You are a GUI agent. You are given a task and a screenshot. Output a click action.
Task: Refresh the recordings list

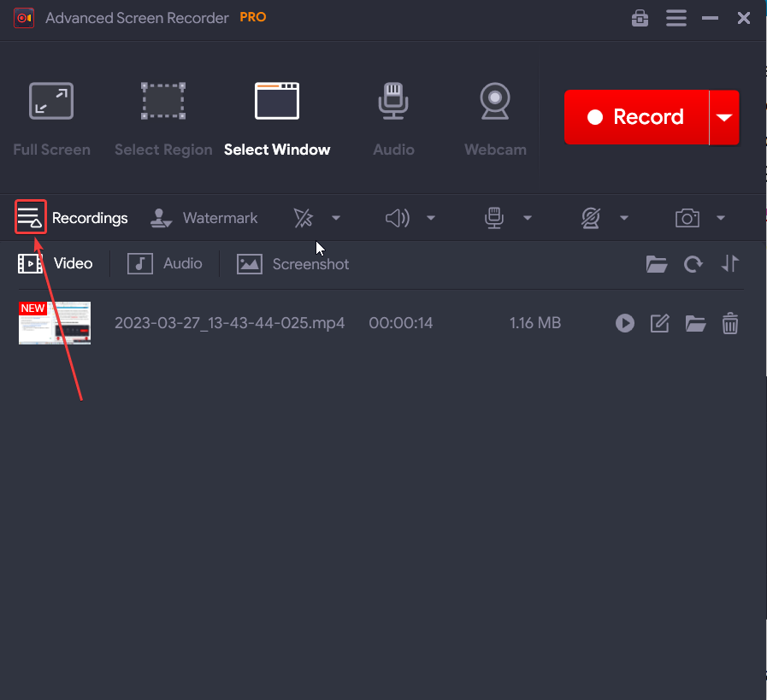693,264
